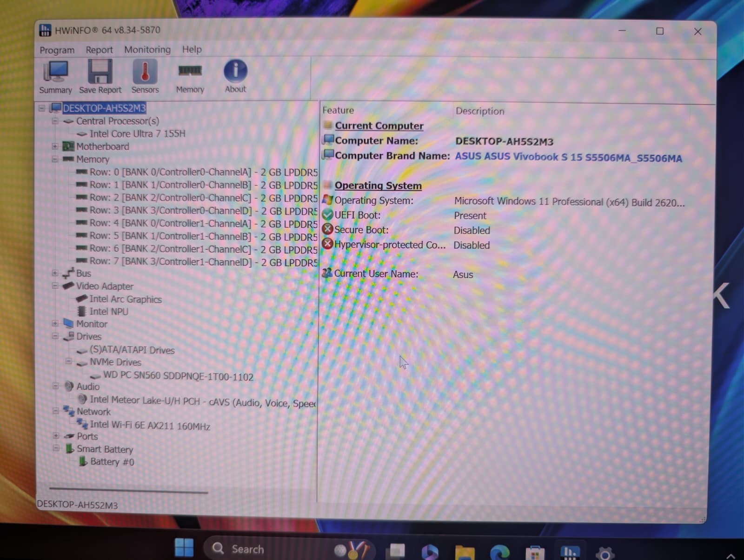744x560 pixels.
Task: Click the Audio speaker icon
Action: pyautogui.click(x=69, y=386)
